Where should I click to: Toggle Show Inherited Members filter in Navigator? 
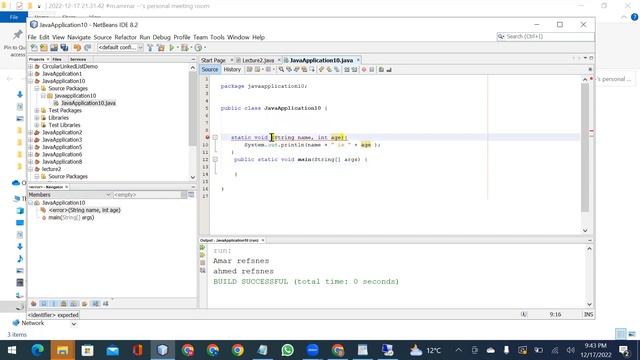coord(34,304)
